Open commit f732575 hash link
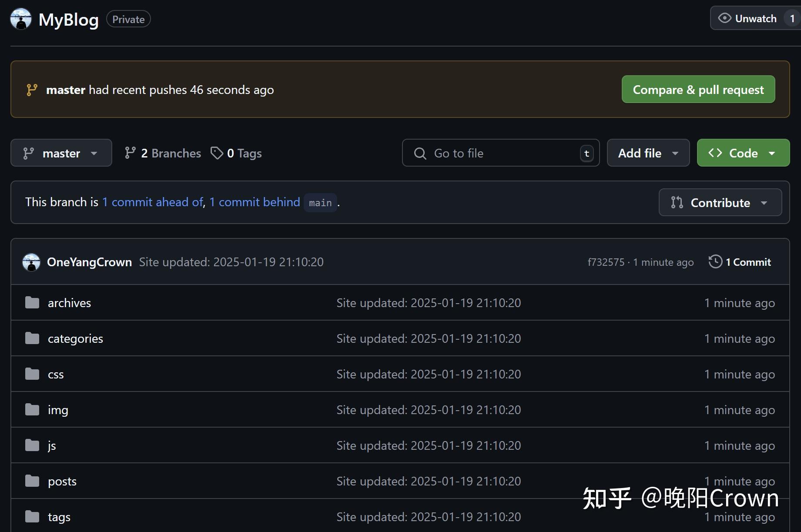Screen dimensions: 801x532 606,262
